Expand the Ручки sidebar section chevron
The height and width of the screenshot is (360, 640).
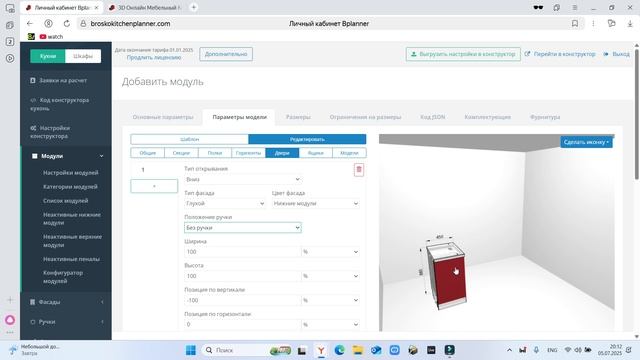click(102, 322)
